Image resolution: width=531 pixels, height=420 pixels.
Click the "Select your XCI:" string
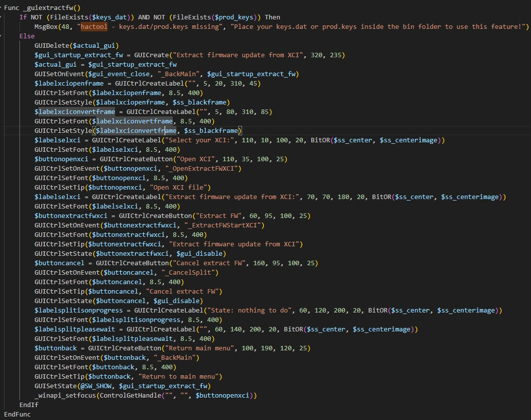click(199, 140)
